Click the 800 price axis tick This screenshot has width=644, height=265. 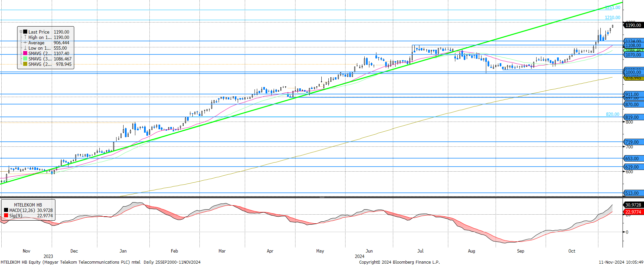point(629,122)
